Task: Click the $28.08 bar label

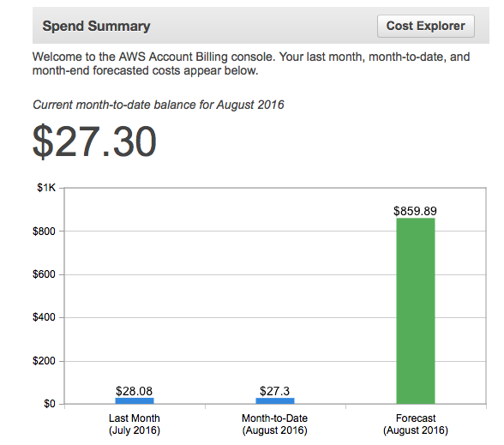Action: click(134, 391)
